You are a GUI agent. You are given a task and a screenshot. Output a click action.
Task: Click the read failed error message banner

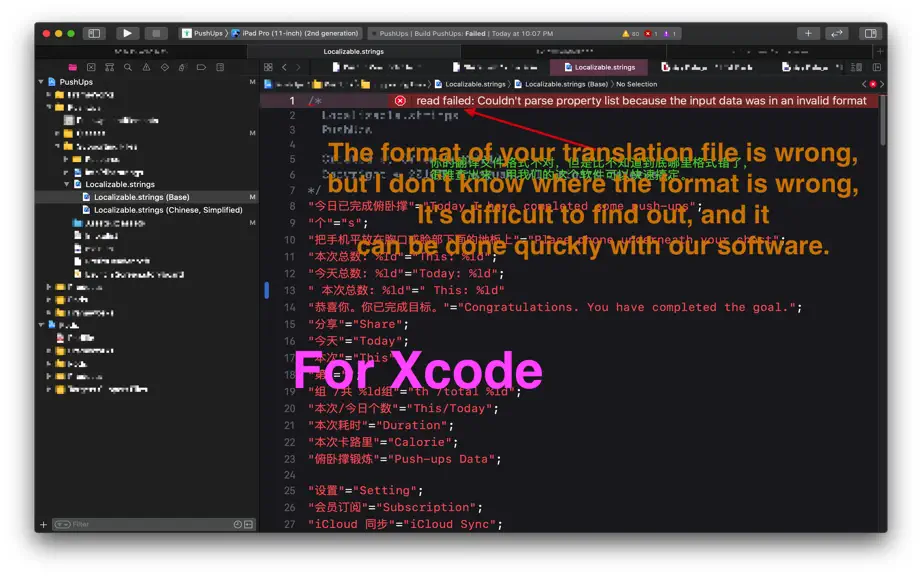pos(634,101)
